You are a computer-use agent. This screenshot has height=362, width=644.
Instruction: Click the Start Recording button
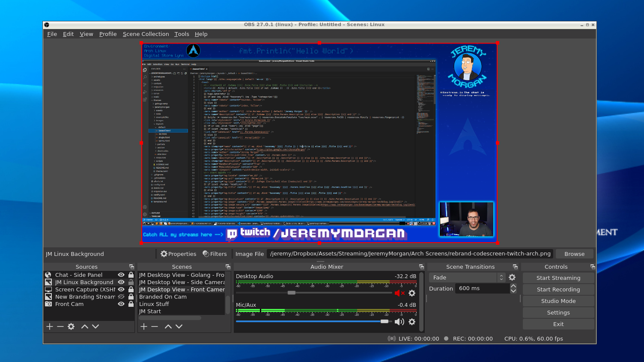558,289
